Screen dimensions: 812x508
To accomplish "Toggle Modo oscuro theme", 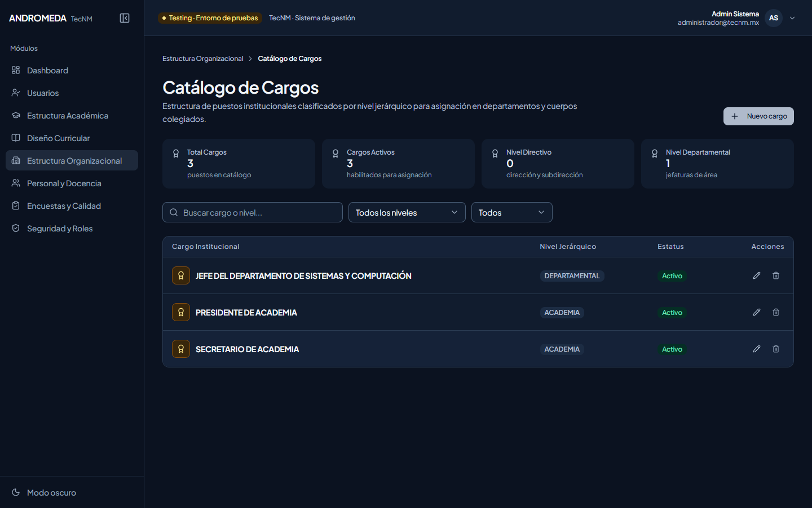I will [72, 493].
